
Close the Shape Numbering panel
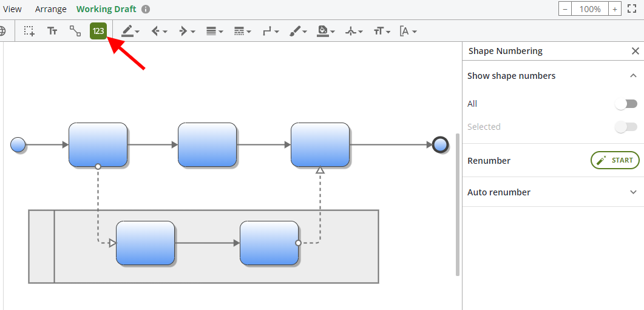636,51
